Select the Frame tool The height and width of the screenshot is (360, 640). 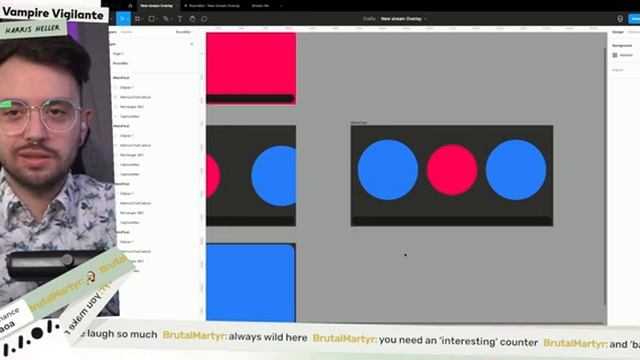(x=138, y=19)
